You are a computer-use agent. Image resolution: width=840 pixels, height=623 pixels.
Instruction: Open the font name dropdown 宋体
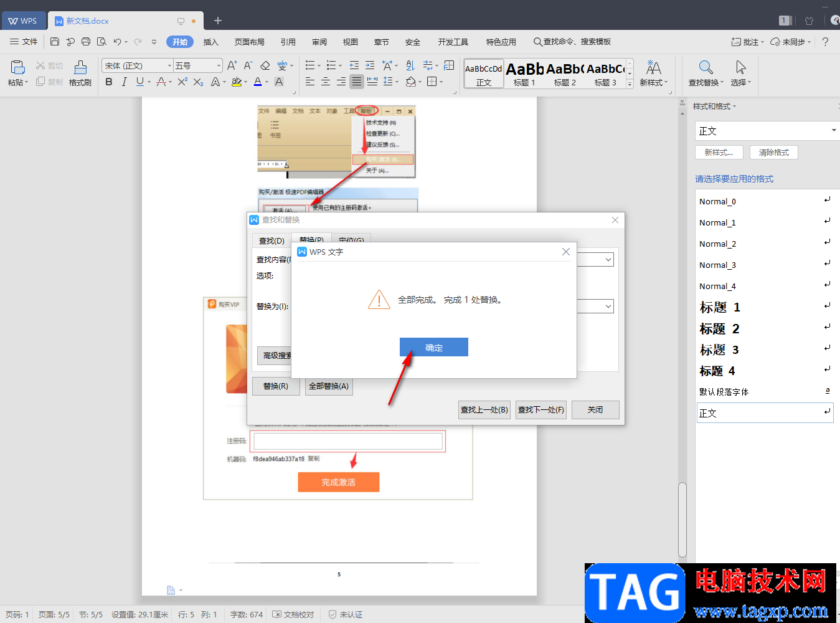169,65
